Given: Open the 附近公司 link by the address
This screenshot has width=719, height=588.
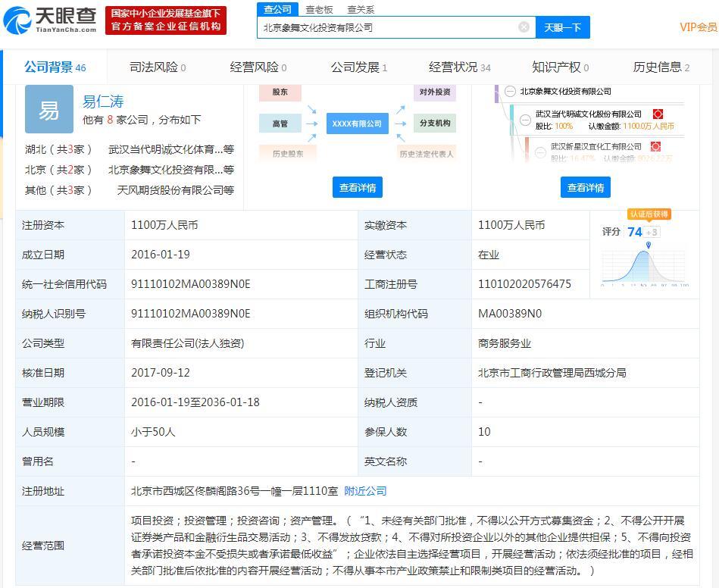Looking at the screenshot, I should point(365,491).
